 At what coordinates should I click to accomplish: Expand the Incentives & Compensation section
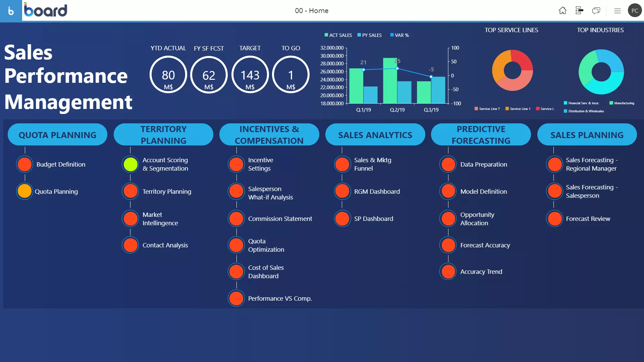[x=269, y=135]
